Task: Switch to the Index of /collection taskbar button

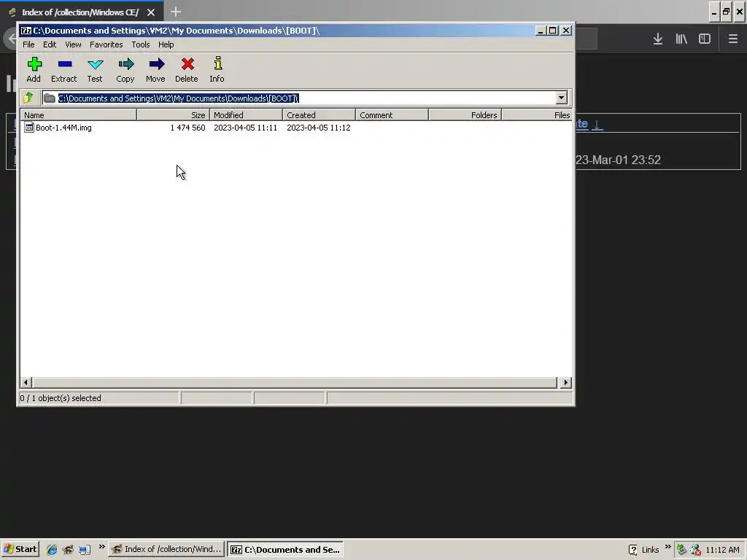Action: click(x=166, y=549)
